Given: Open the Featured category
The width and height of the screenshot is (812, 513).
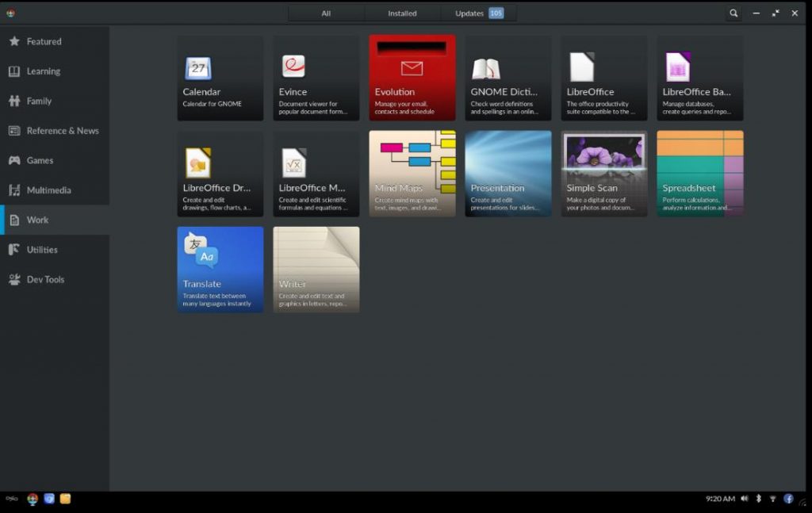Looking at the screenshot, I should (x=55, y=41).
